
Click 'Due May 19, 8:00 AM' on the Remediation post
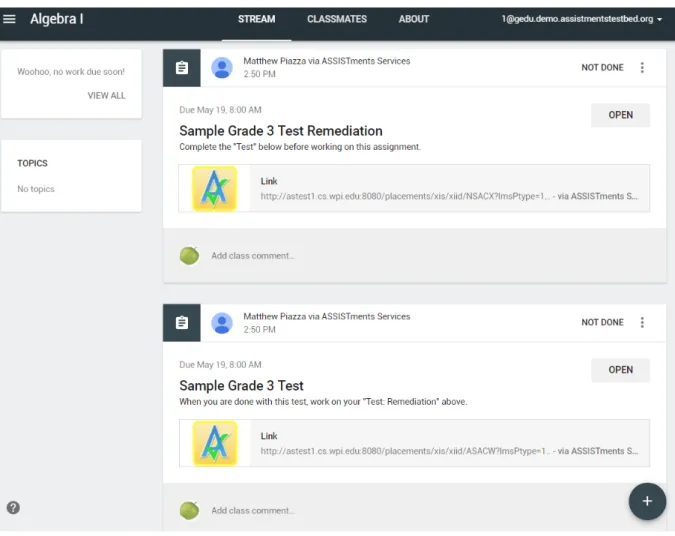220,110
